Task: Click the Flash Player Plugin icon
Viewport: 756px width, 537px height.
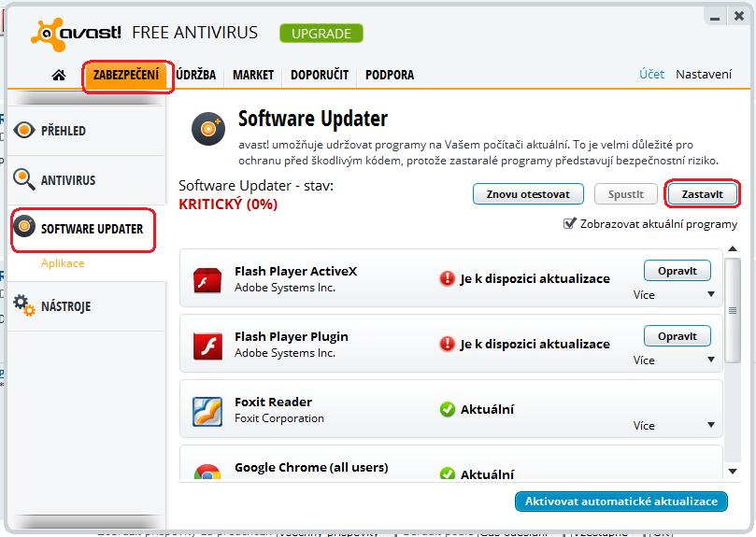Action: [x=207, y=346]
